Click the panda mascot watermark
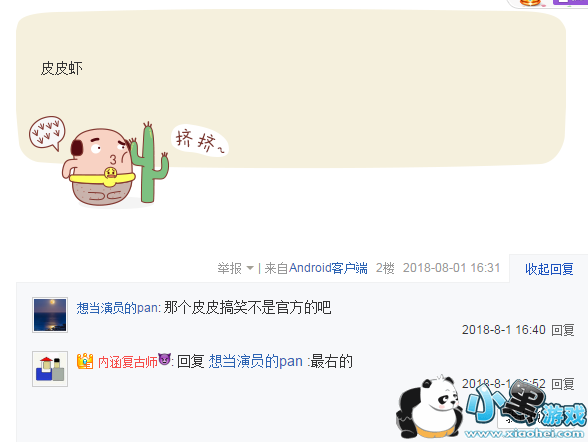588x442 pixels. pyautogui.click(x=429, y=407)
